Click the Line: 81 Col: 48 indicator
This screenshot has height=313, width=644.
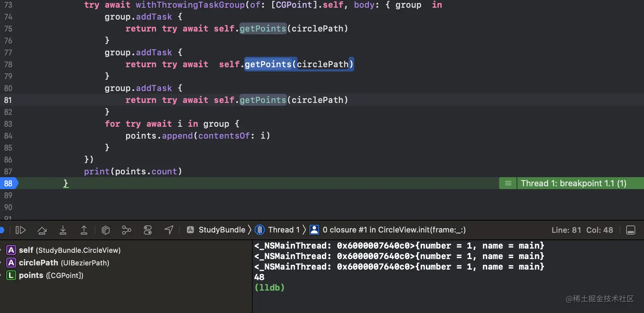(x=582, y=230)
